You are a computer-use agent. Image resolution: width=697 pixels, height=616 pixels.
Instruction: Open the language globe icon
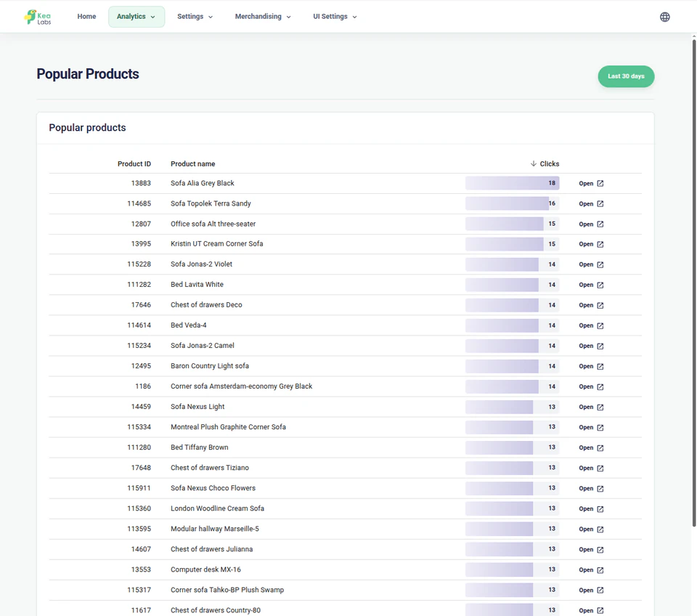click(x=664, y=17)
